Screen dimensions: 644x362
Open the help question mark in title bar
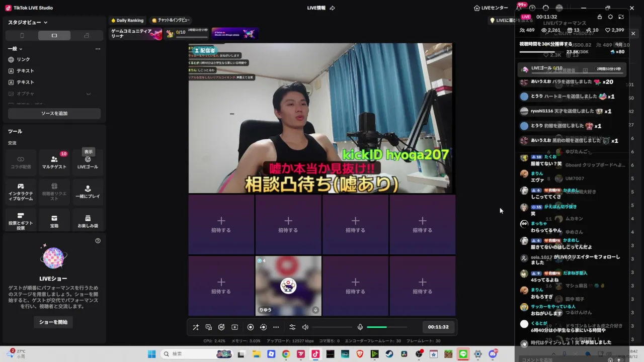point(532,8)
